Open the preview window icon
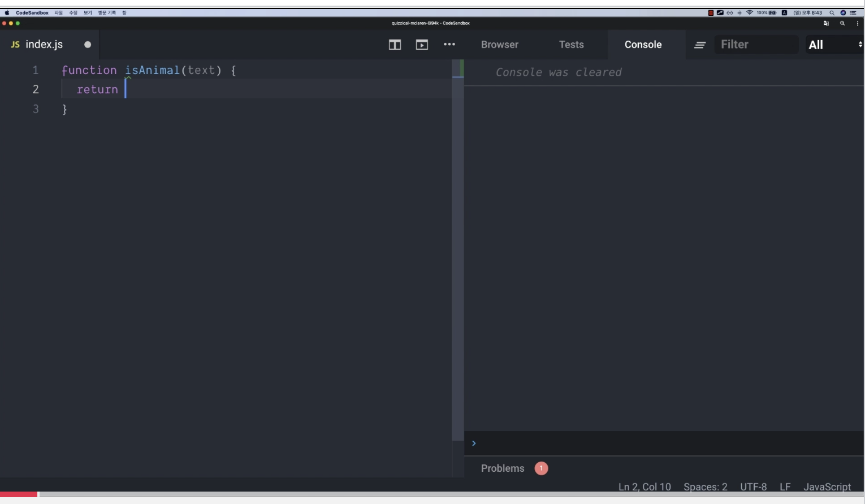The image size is (865, 504). pos(422,45)
